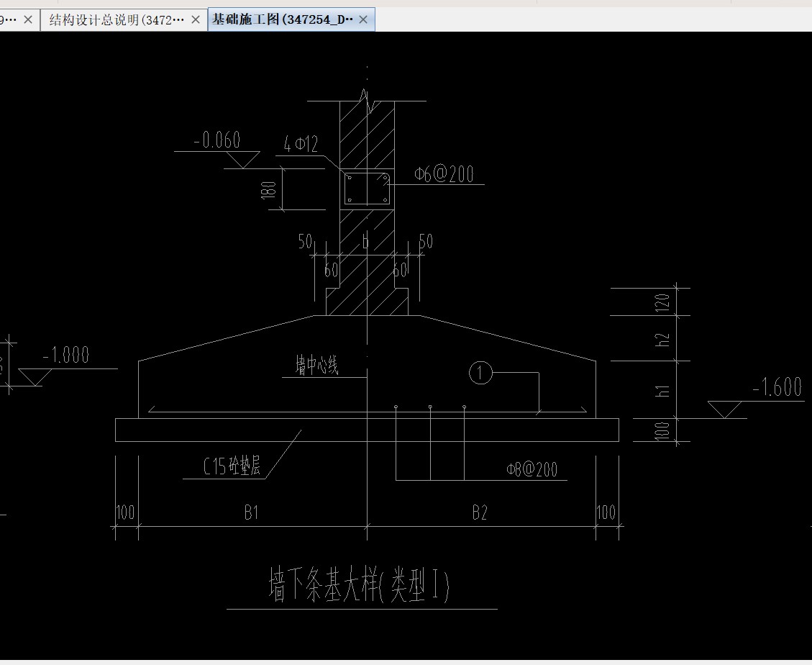
Task: Select the C15砼垫层 annotation text
Action: pyautogui.click(x=232, y=466)
